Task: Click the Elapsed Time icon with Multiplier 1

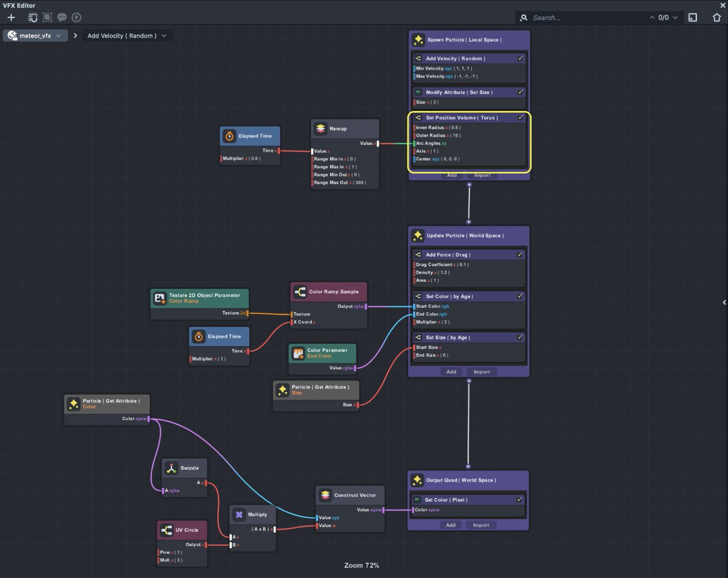Action: tap(198, 336)
